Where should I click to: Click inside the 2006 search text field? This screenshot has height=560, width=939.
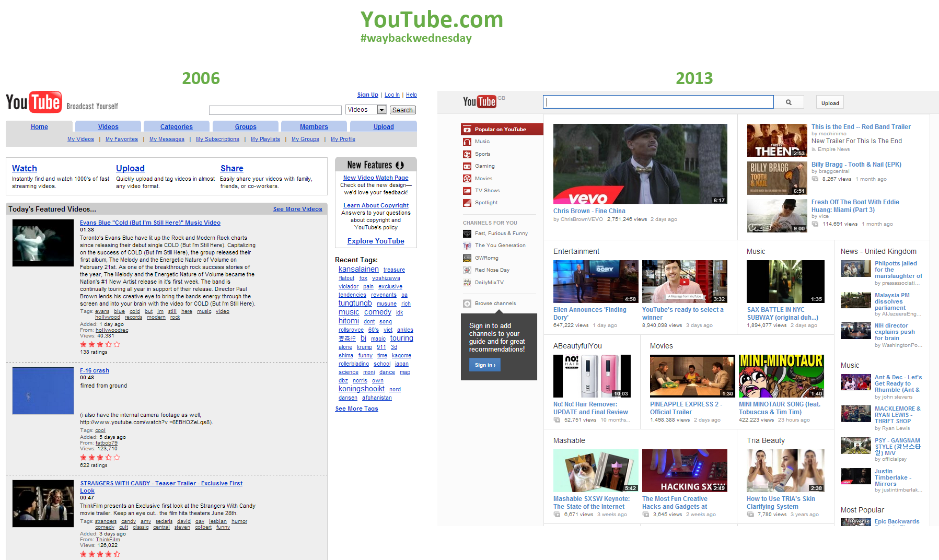[x=275, y=110]
